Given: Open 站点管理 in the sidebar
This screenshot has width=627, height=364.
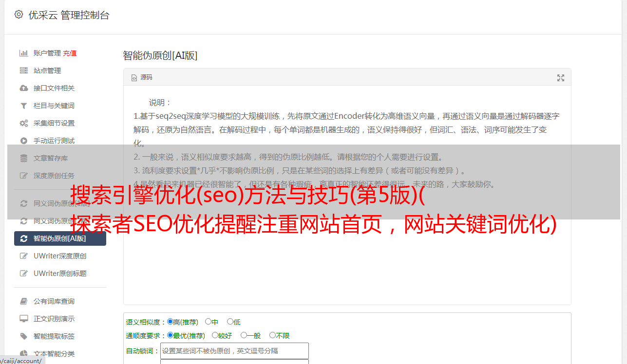Looking at the screenshot, I should point(47,71).
